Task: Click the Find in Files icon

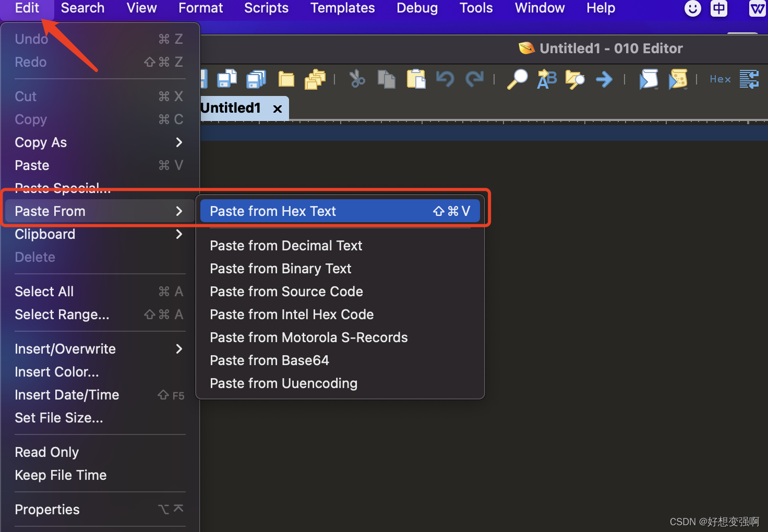Action: 575,79
